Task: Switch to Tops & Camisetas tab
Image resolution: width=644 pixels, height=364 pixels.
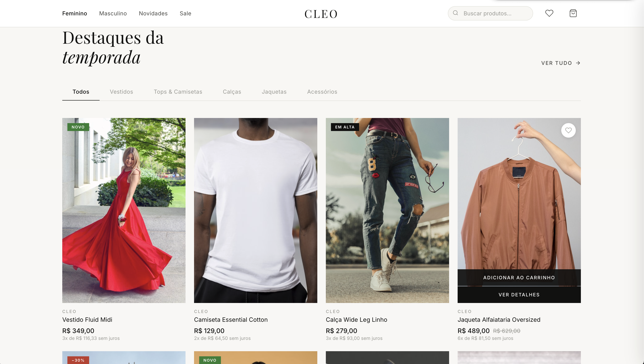Action: [x=178, y=92]
